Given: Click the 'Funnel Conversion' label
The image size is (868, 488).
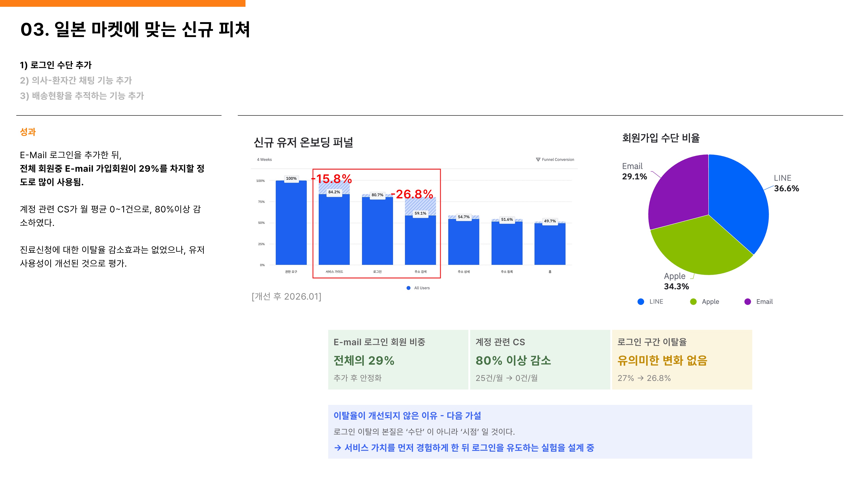Looking at the screenshot, I should pos(558,160).
